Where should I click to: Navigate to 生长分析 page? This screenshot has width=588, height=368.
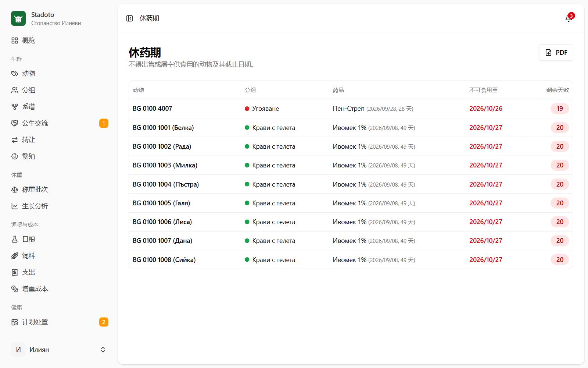[60, 206]
